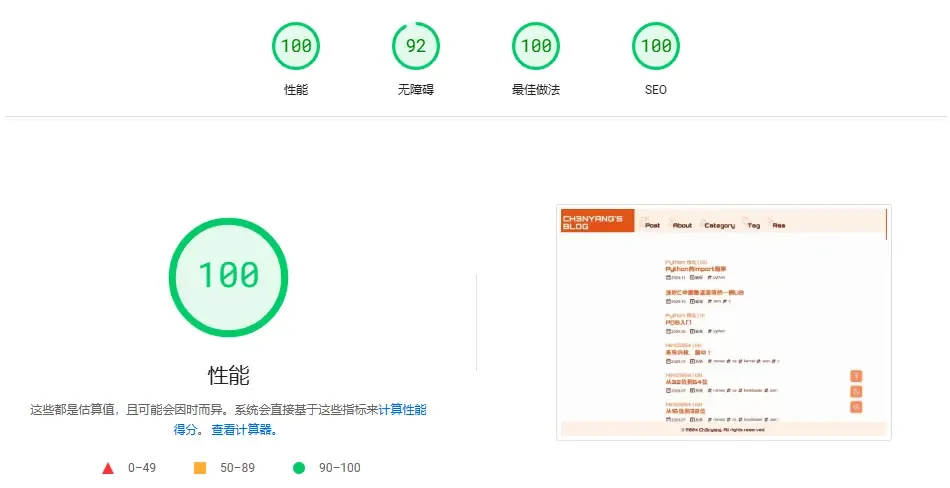Image resolution: width=950 pixels, height=488 pixels.
Task: Click the 性能 score gauge showing 100 at top
Action: pyautogui.click(x=296, y=46)
